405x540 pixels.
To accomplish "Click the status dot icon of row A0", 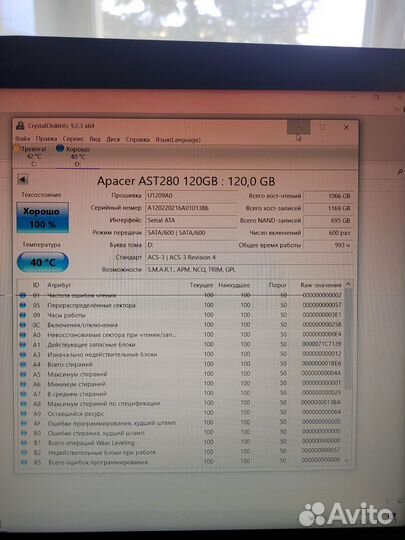I will pyautogui.click(x=23, y=335).
